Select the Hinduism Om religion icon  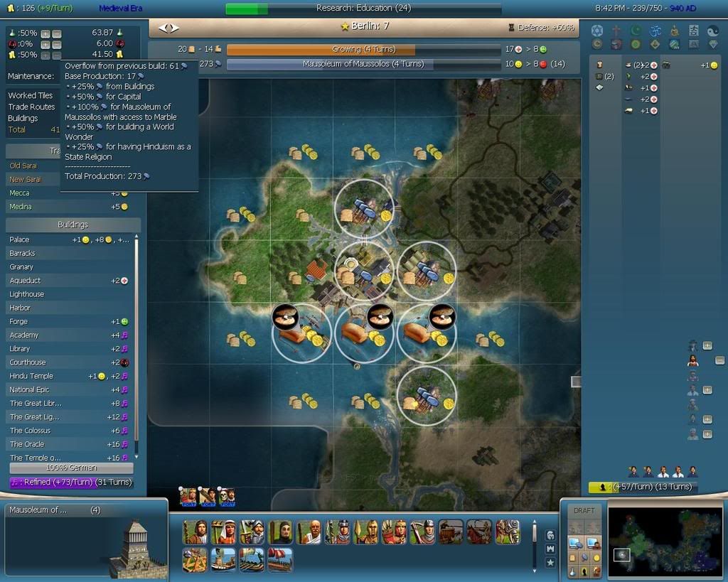pos(655,31)
